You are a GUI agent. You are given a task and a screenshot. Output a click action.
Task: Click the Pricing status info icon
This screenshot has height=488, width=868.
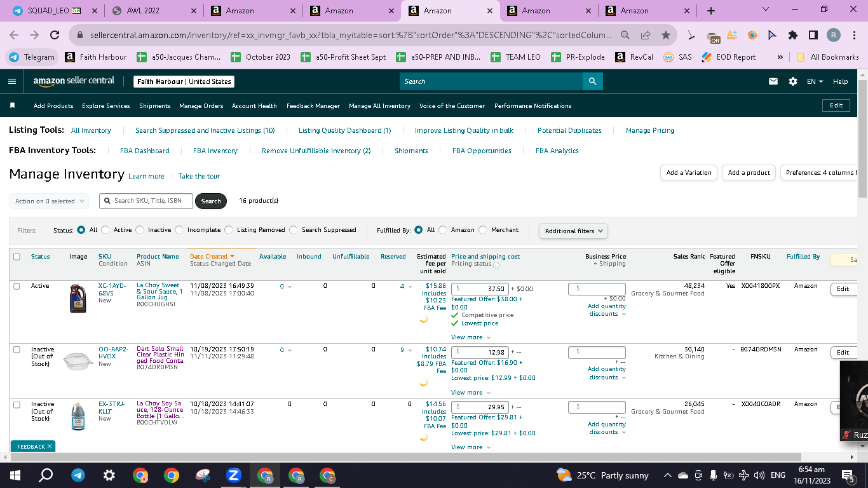click(496, 264)
